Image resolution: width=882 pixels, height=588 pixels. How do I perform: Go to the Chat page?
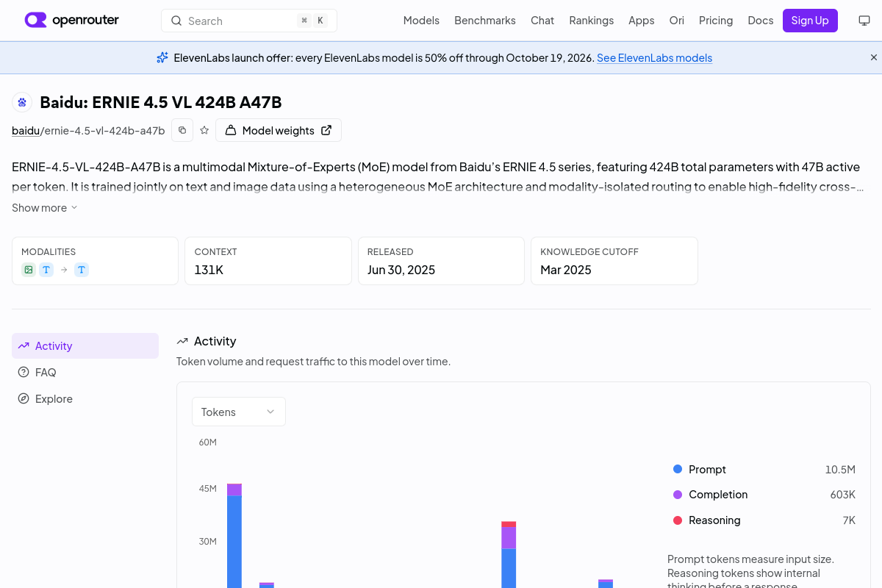click(542, 21)
